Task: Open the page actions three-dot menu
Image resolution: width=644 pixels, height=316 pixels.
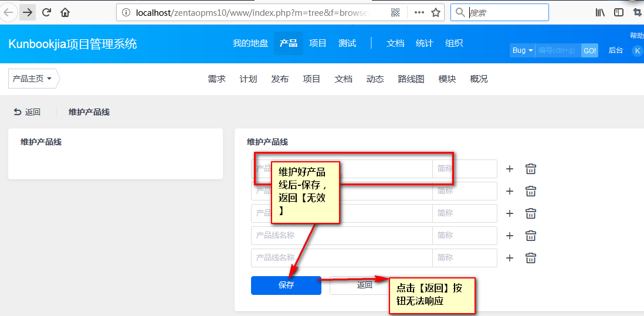Action: (x=419, y=13)
